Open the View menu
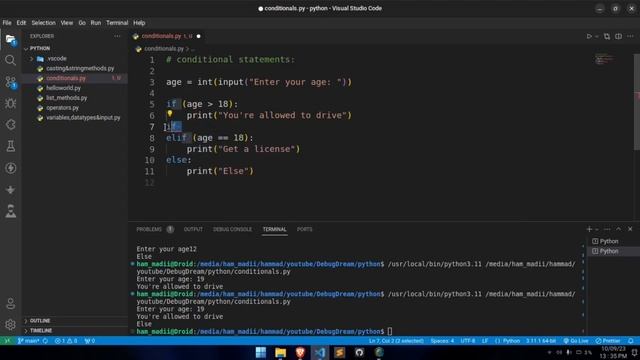 (67, 23)
